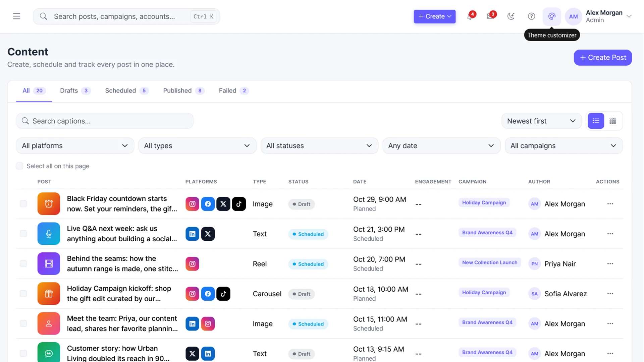Open actions menu for Black Friday post
The image size is (644, 362).
coord(610,204)
